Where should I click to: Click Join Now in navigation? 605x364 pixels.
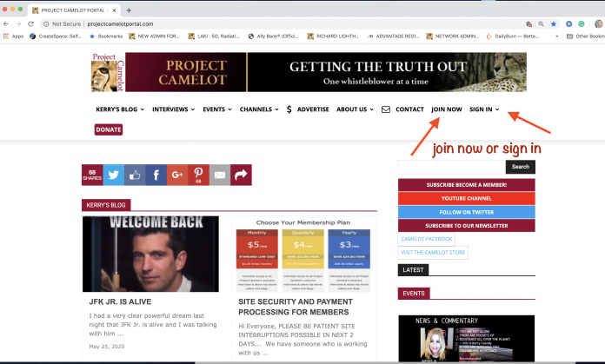447,109
